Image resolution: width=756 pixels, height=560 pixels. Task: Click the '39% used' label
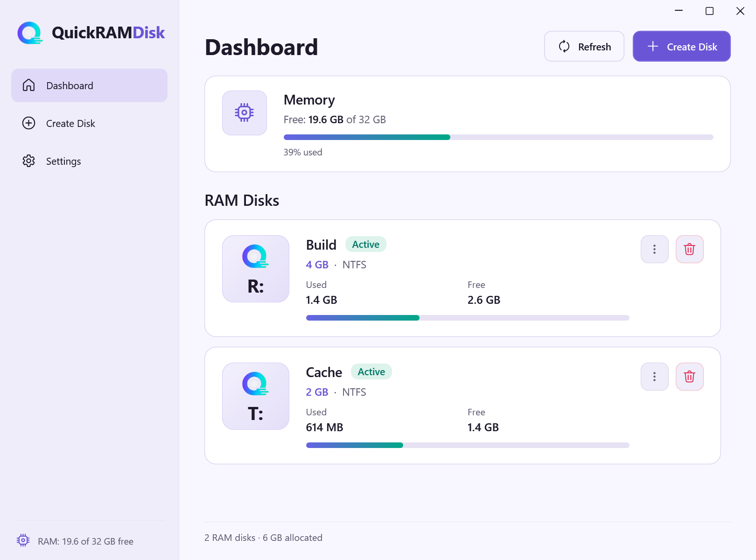pos(303,152)
